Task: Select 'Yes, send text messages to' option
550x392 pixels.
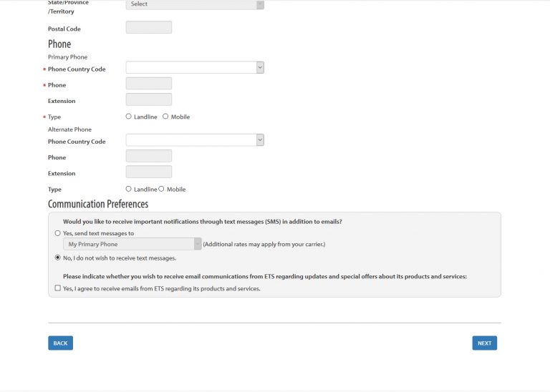Action: pyautogui.click(x=58, y=233)
